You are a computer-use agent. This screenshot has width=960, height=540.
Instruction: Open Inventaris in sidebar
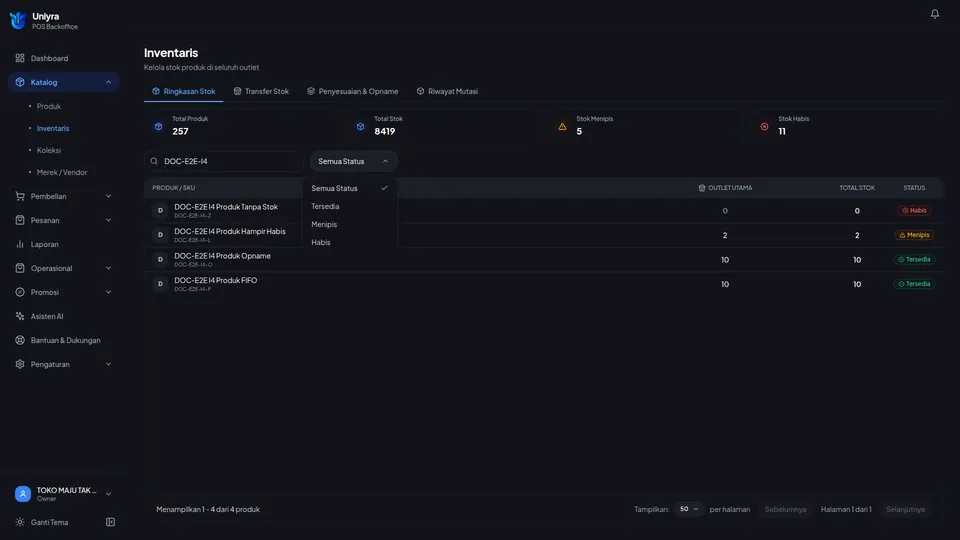click(x=53, y=128)
